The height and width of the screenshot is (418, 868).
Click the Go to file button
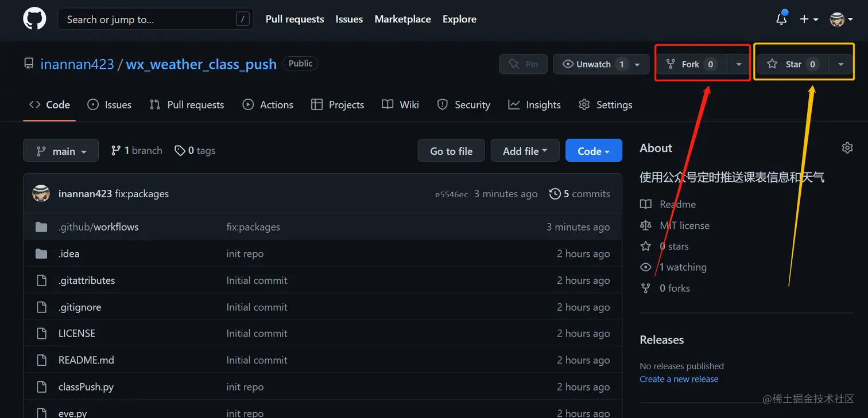[x=451, y=151]
